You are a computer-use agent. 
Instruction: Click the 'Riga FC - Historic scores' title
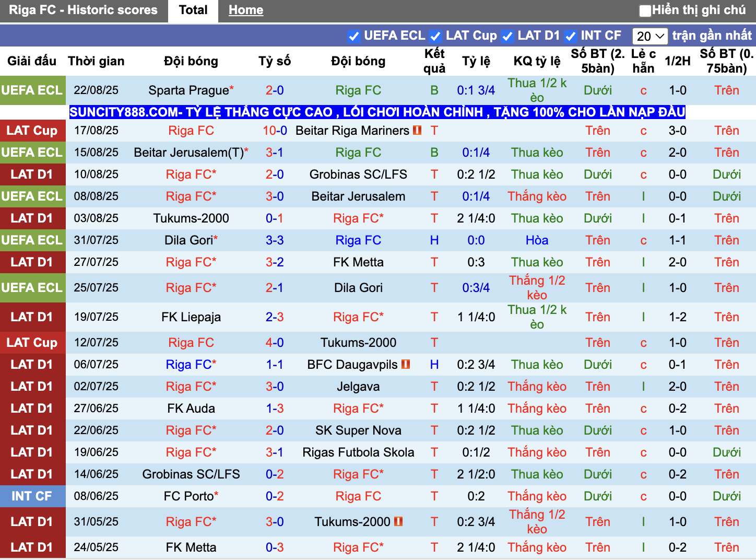[84, 10]
